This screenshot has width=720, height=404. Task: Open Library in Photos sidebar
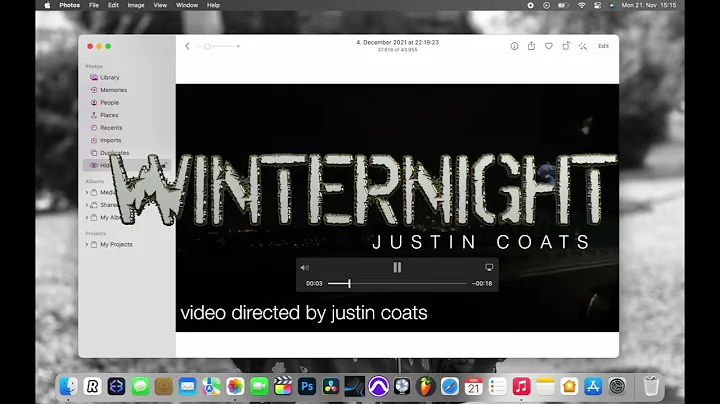pyautogui.click(x=109, y=77)
